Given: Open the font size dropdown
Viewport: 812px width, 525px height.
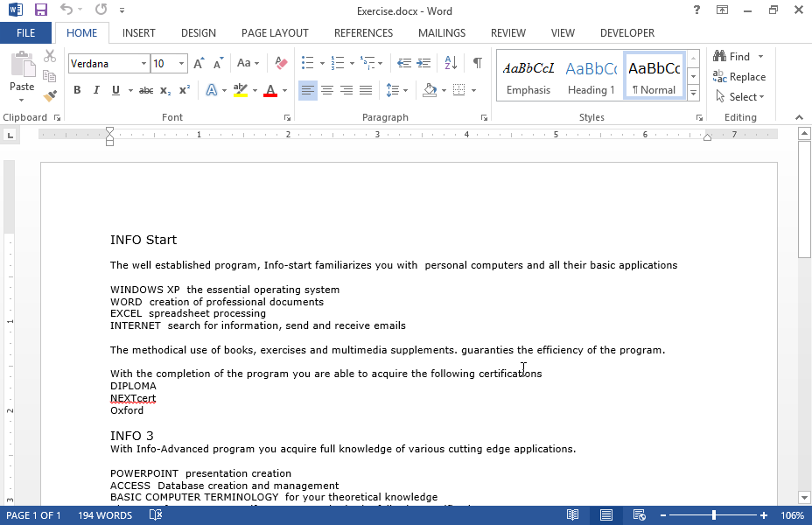Looking at the screenshot, I should tap(182, 64).
